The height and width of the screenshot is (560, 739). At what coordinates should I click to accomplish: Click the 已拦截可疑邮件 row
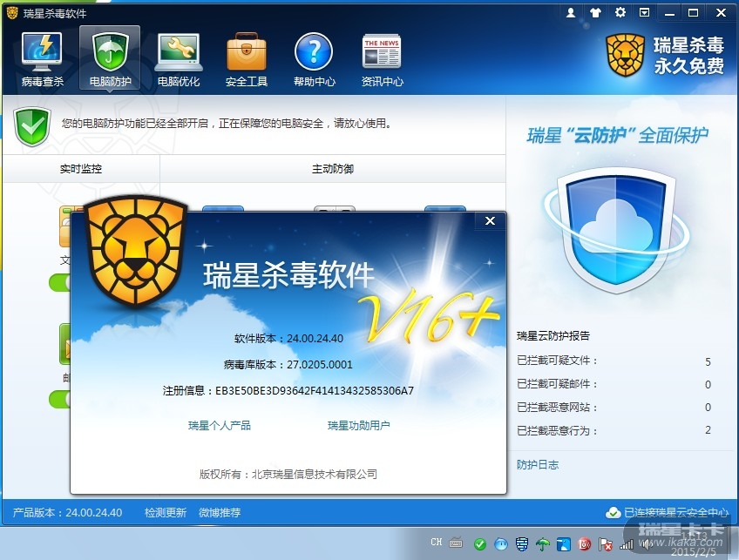[614, 384]
